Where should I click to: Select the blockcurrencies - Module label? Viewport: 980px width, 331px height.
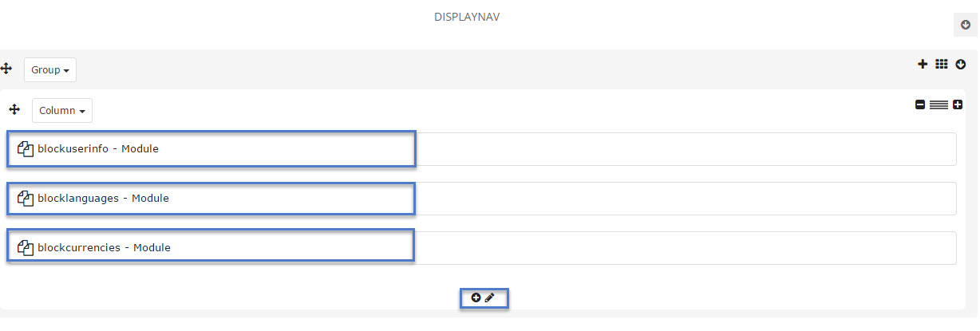(104, 247)
